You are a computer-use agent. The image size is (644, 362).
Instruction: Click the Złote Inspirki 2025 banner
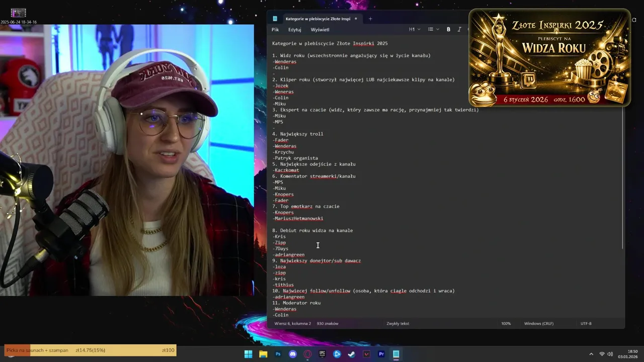550,58
